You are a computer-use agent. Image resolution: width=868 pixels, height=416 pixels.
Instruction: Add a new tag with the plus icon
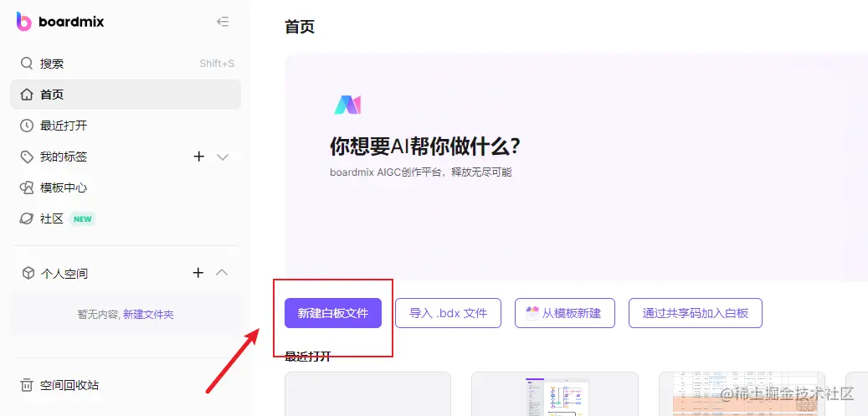point(198,157)
